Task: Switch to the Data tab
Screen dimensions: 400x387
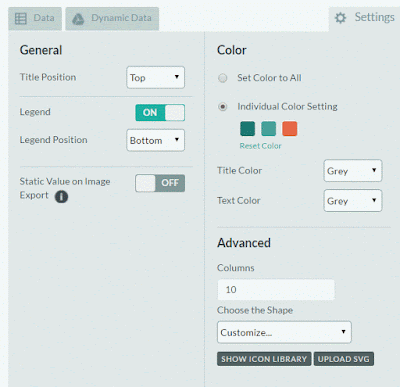Action: click(35, 19)
